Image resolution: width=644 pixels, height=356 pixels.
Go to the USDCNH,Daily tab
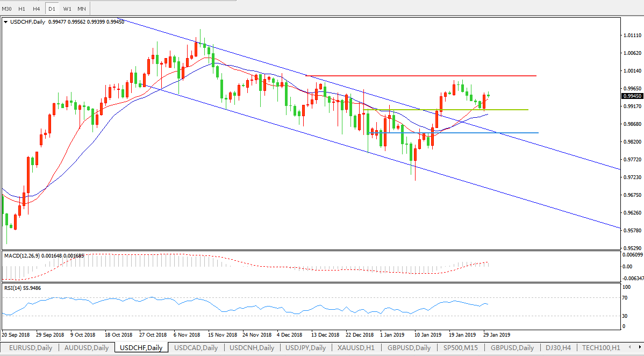click(252, 348)
